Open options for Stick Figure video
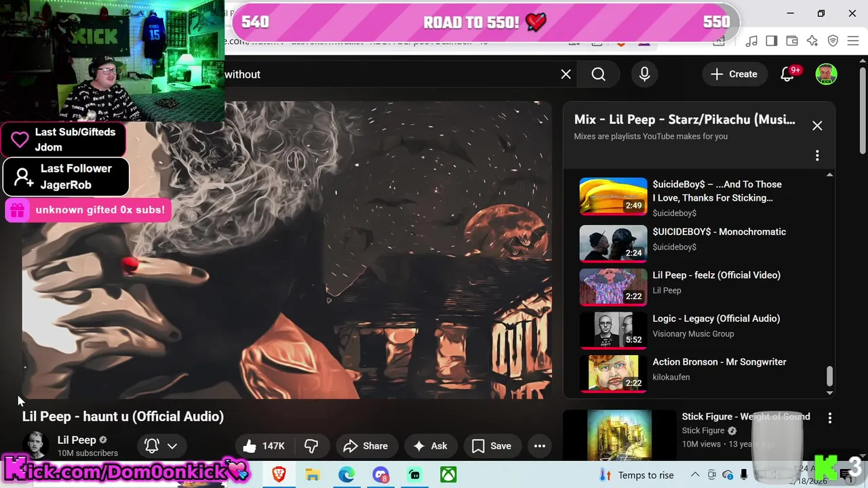 pos(829,418)
